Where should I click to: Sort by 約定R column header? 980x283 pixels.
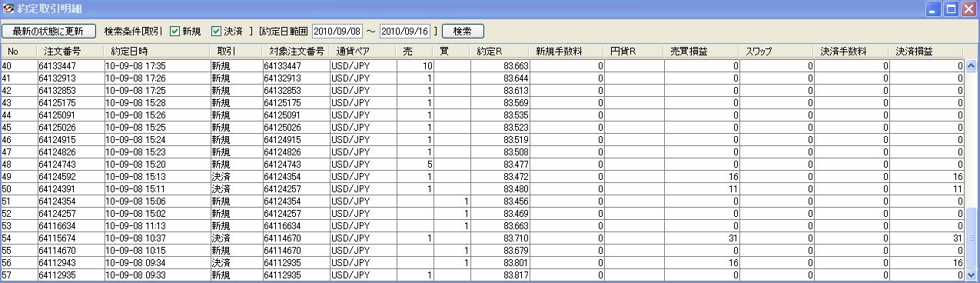[x=500, y=52]
